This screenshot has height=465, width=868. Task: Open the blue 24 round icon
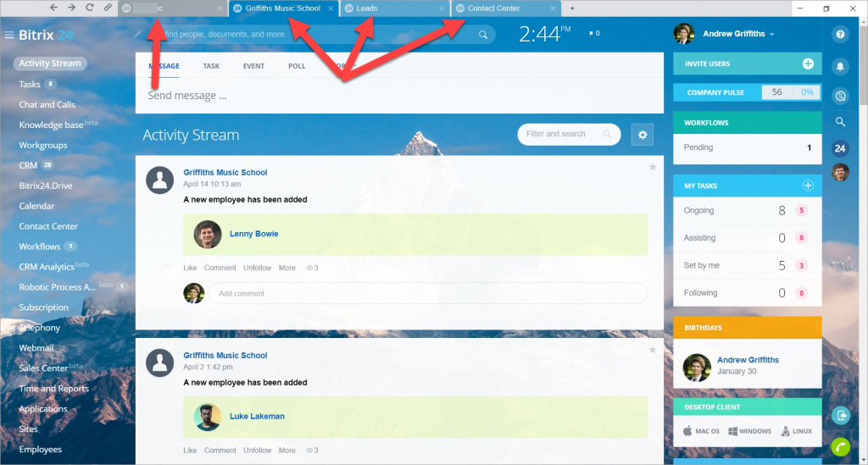(840, 148)
